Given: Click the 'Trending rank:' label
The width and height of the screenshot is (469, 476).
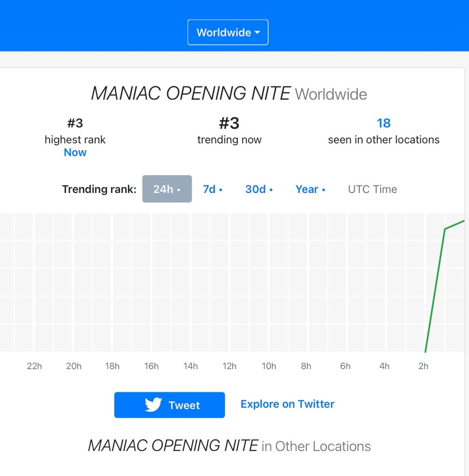Looking at the screenshot, I should (99, 189).
